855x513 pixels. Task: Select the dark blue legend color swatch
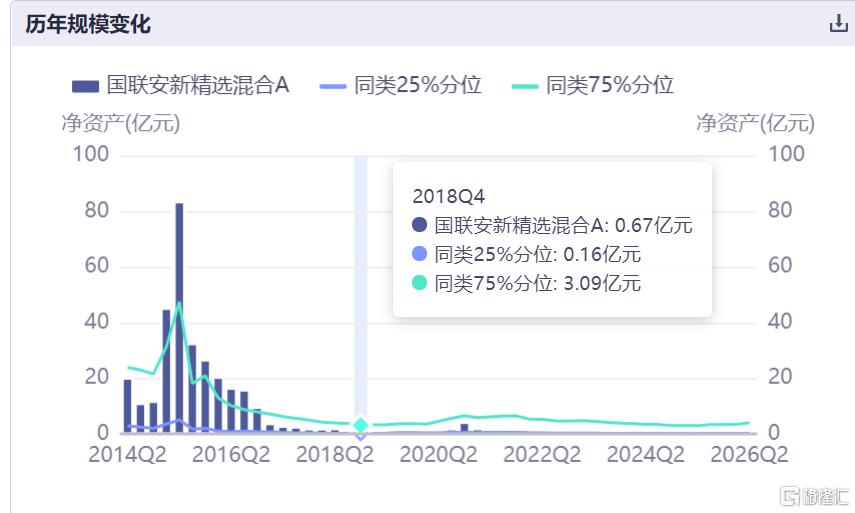coord(85,86)
